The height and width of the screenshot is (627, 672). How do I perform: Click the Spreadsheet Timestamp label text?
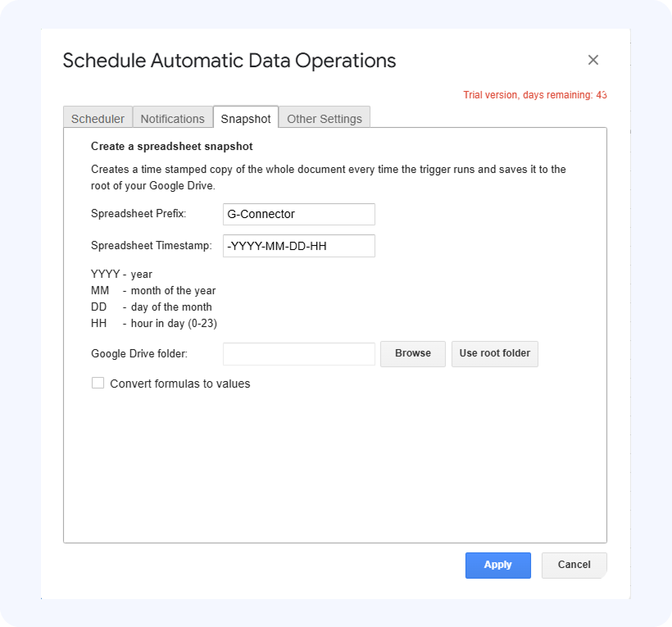pos(151,246)
